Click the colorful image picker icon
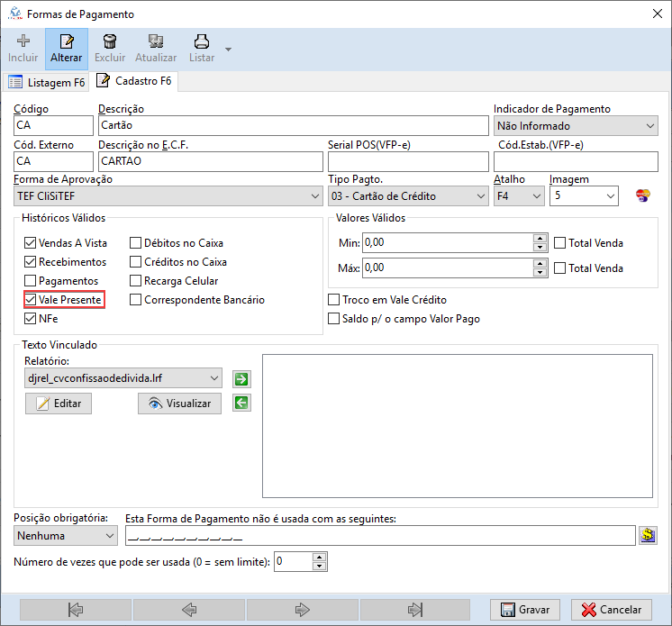The width and height of the screenshot is (672, 626). tap(643, 195)
